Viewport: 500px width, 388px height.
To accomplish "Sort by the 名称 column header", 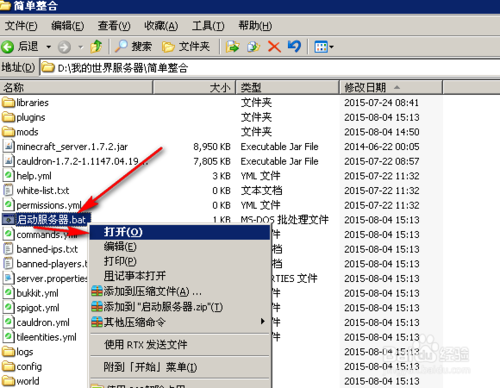I will coord(76,87).
